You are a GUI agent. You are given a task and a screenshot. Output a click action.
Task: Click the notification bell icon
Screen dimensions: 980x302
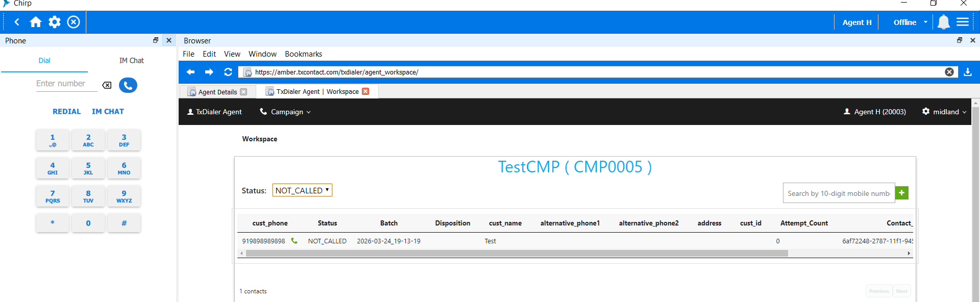pyautogui.click(x=943, y=22)
